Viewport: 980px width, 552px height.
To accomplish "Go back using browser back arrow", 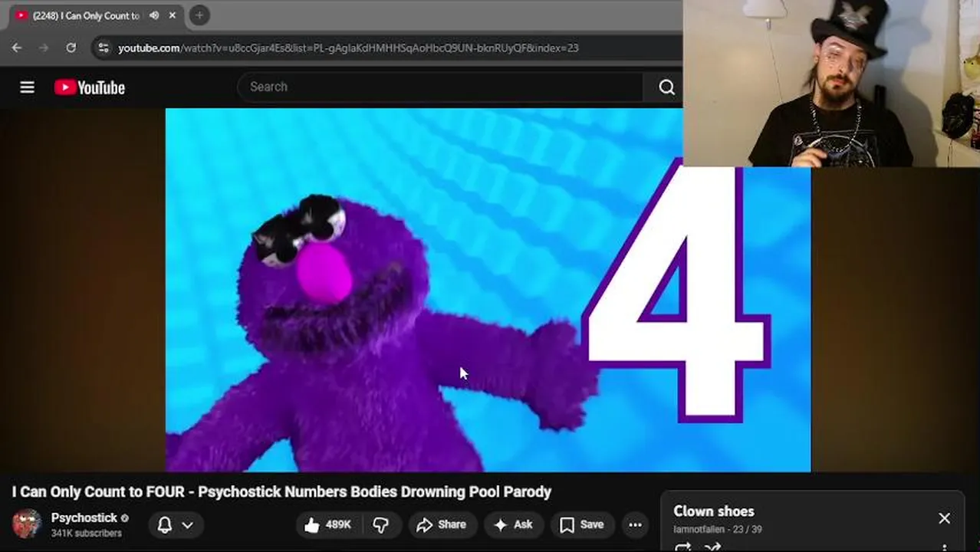I will click(17, 48).
